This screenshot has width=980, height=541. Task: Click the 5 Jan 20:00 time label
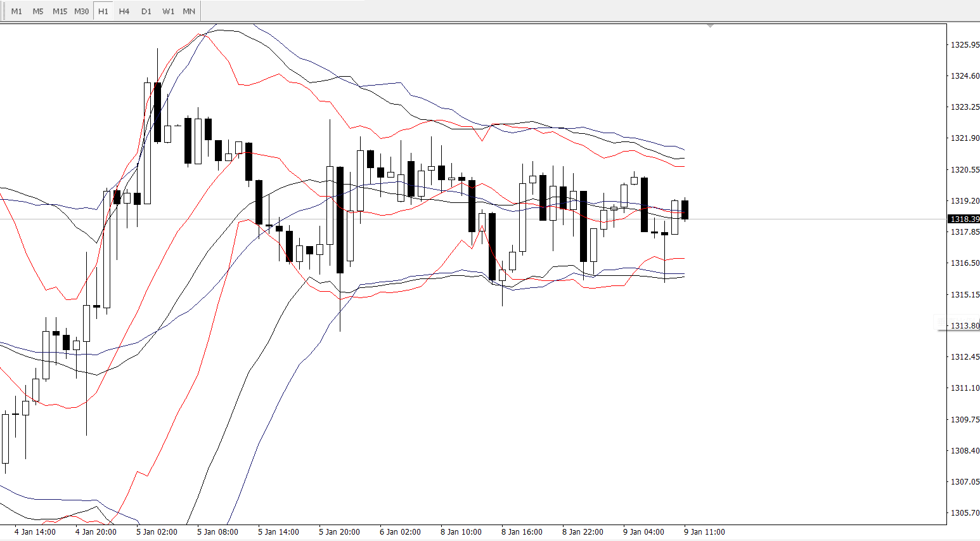[339, 532]
